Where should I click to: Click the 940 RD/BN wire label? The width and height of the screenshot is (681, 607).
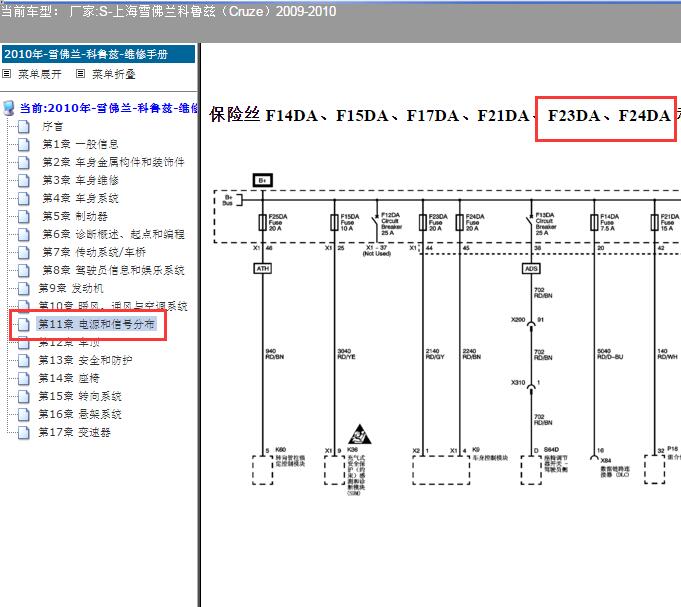[274, 354]
